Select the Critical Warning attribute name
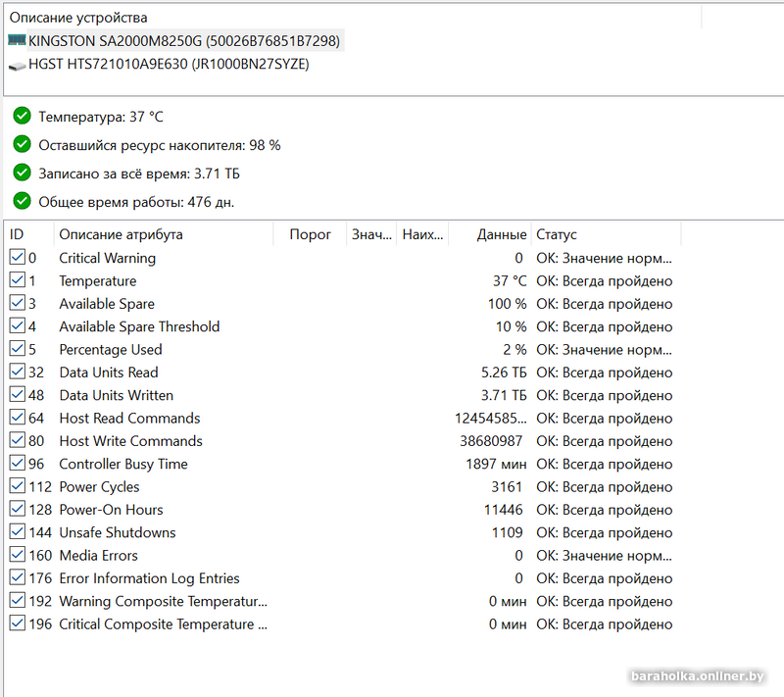This screenshot has width=784, height=697. point(108,258)
